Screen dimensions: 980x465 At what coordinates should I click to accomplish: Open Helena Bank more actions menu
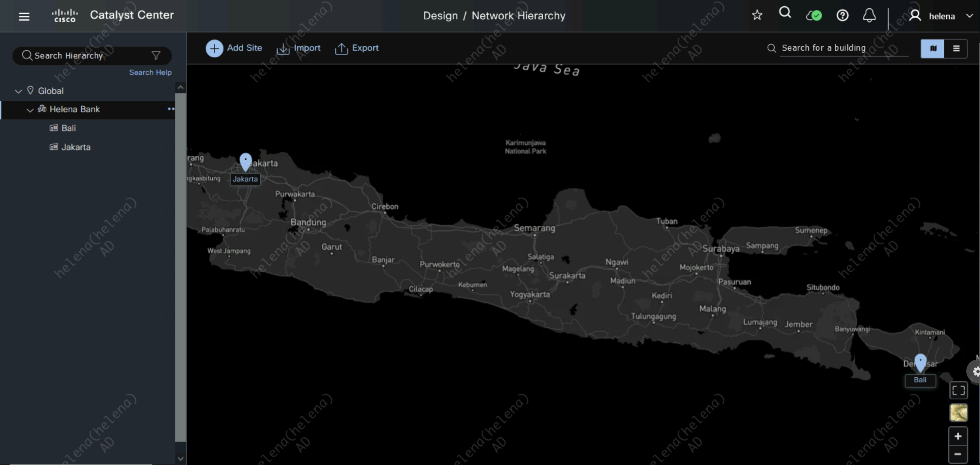171,109
